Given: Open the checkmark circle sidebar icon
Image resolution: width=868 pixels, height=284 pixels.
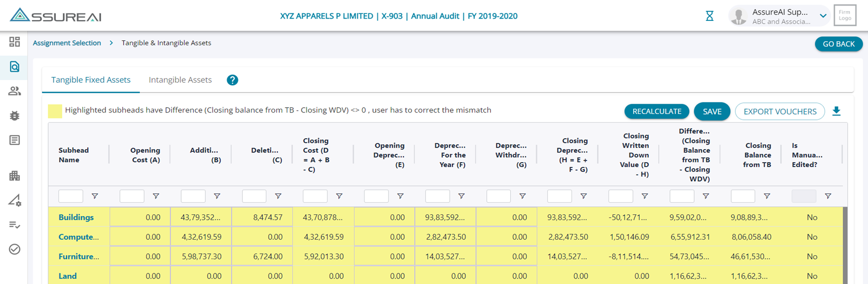Looking at the screenshot, I should click(x=15, y=249).
